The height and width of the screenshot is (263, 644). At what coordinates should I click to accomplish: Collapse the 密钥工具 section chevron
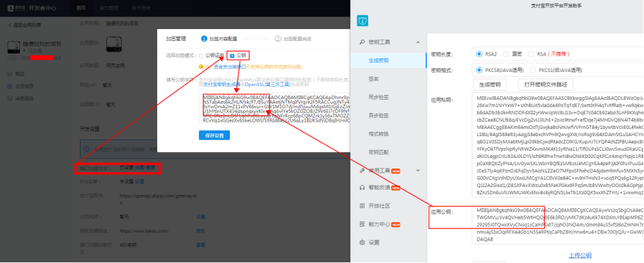pyautogui.click(x=417, y=42)
